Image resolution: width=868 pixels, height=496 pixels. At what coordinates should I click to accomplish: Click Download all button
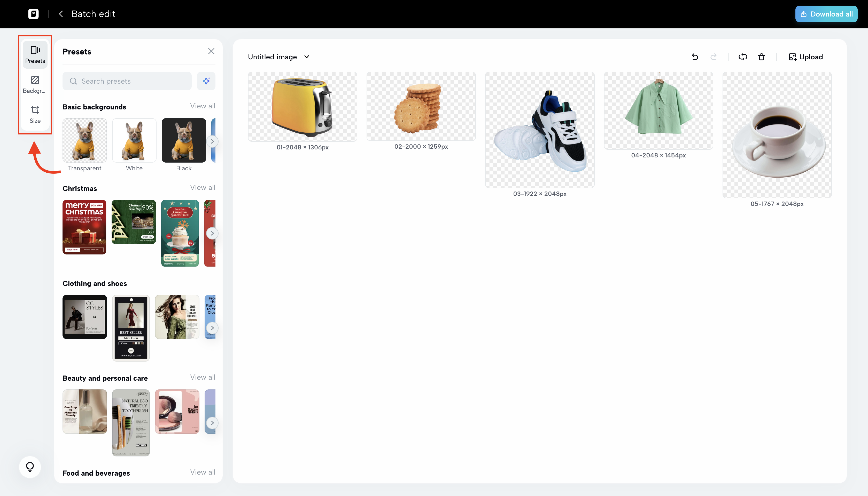tap(826, 14)
